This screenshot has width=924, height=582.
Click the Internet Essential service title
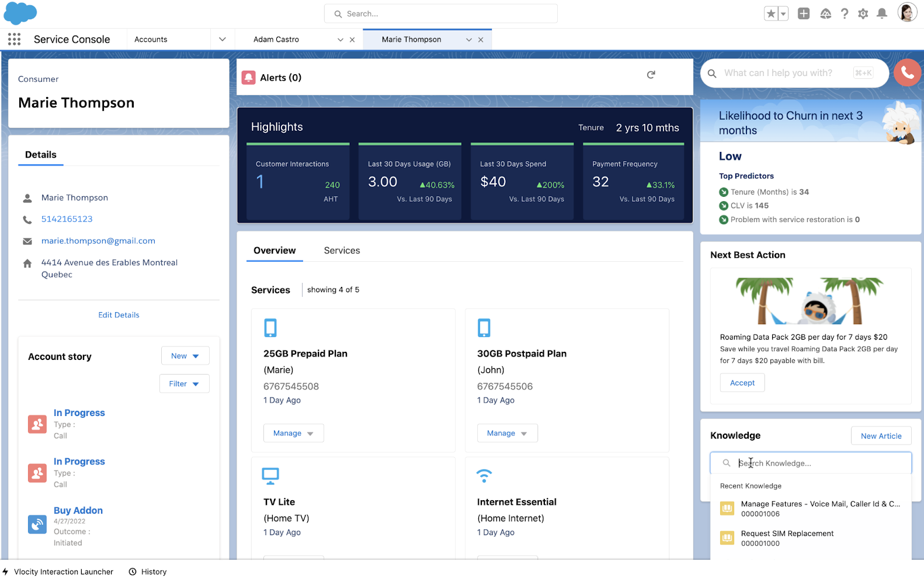coord(517,502)
